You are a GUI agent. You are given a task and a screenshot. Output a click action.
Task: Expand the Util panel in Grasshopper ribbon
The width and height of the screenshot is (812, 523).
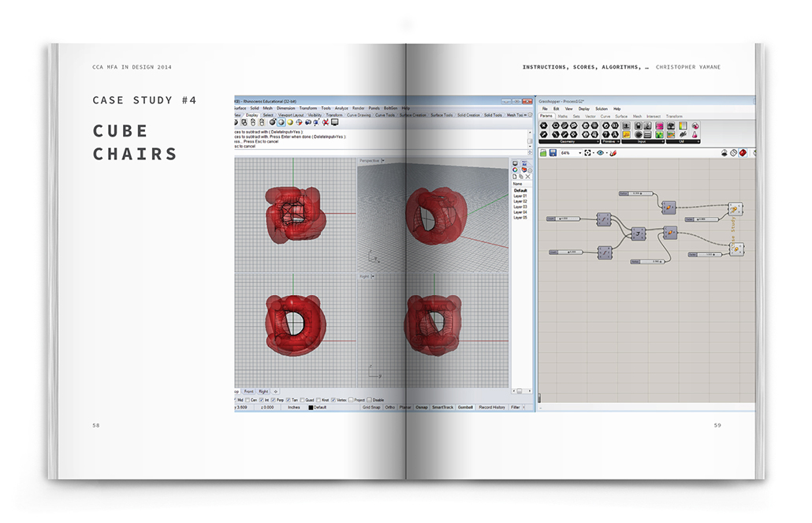[683, 141]
